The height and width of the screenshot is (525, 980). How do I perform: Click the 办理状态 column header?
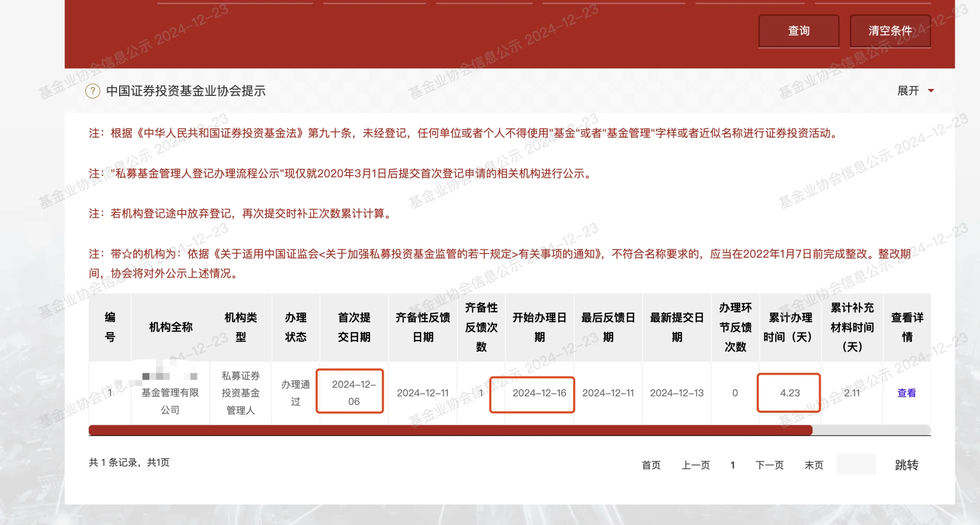[x=296, y=327]
